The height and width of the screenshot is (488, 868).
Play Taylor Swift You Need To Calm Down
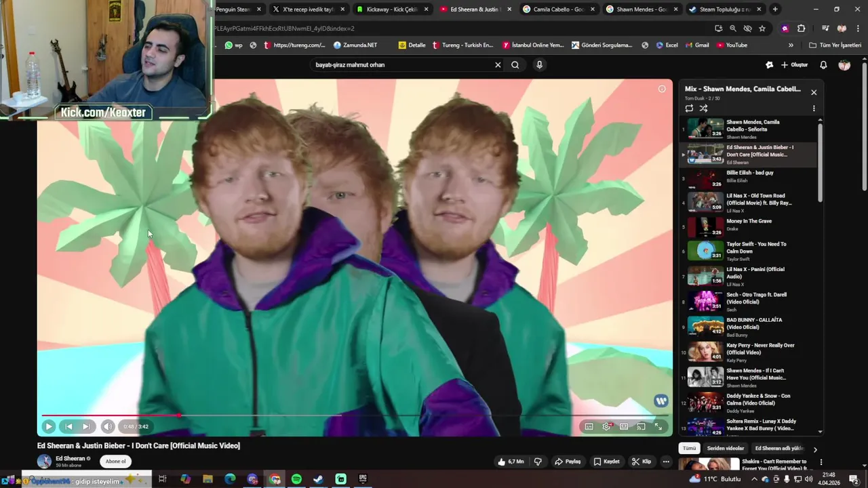[749, 251]
